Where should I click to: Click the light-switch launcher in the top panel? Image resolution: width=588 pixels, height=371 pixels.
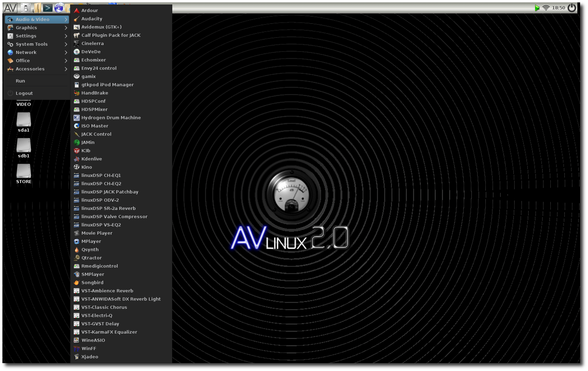click(x=25, y=8)
